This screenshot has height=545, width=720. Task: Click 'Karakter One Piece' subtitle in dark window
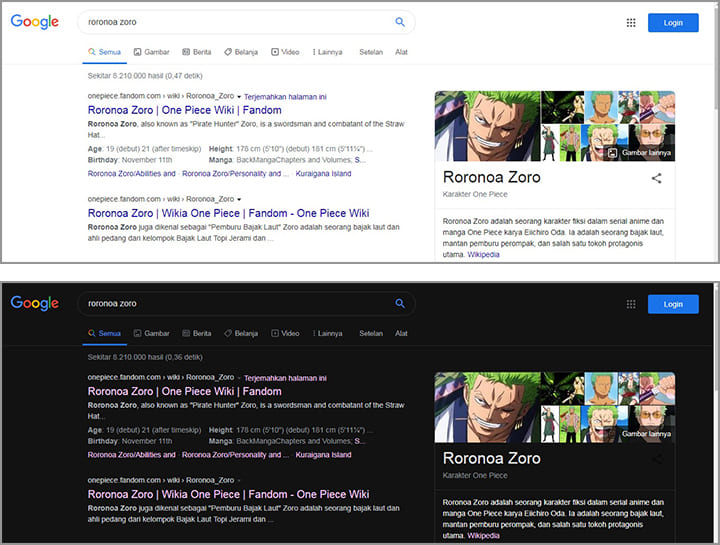point(475,476)
